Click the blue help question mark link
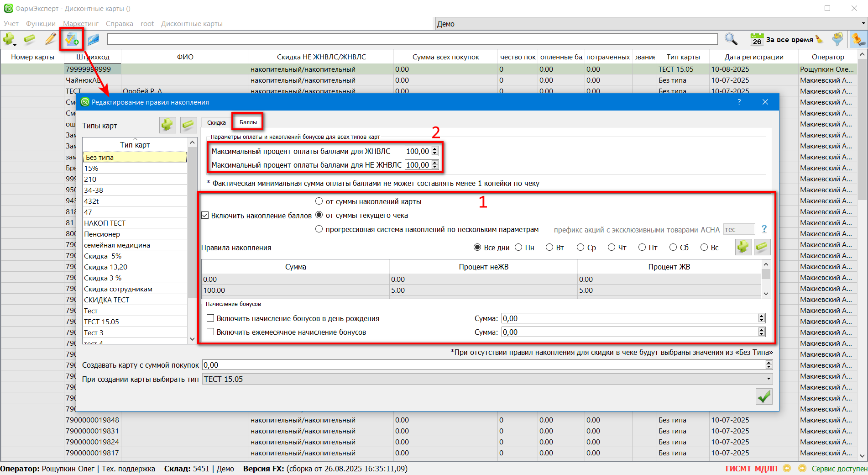The width and height of the screenshot is (868, 475). click(764, 229)
